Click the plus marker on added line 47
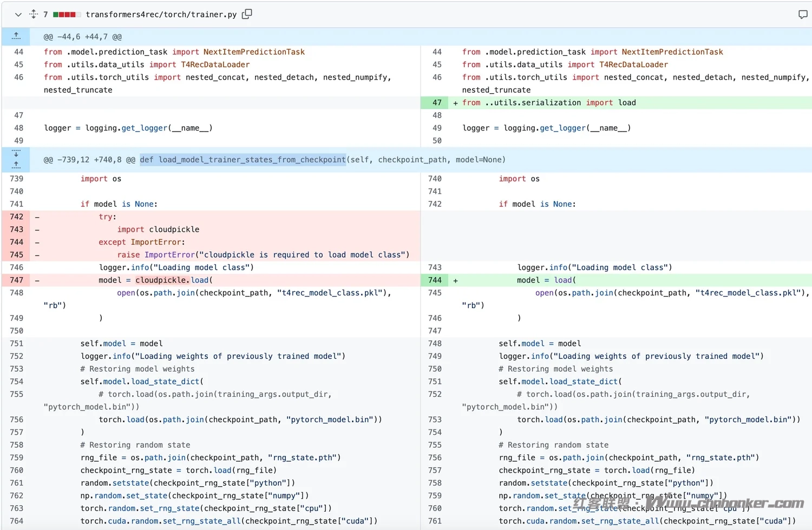This screenshot has height=530, width=812. (x=455, y=103)
